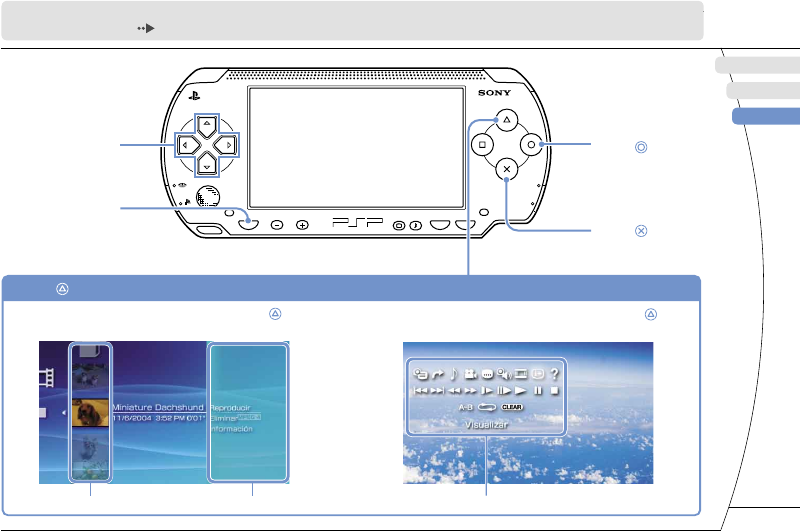Click the PSP logo below the screen

pyautogui.click(x=357, y=222)
